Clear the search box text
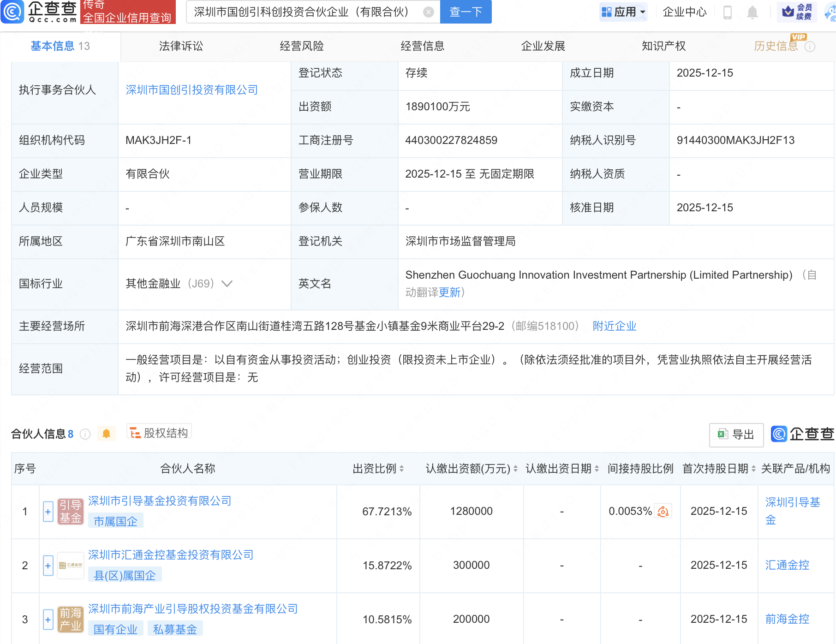This screenshot has width=836, height=644. [x=428, y=12]
